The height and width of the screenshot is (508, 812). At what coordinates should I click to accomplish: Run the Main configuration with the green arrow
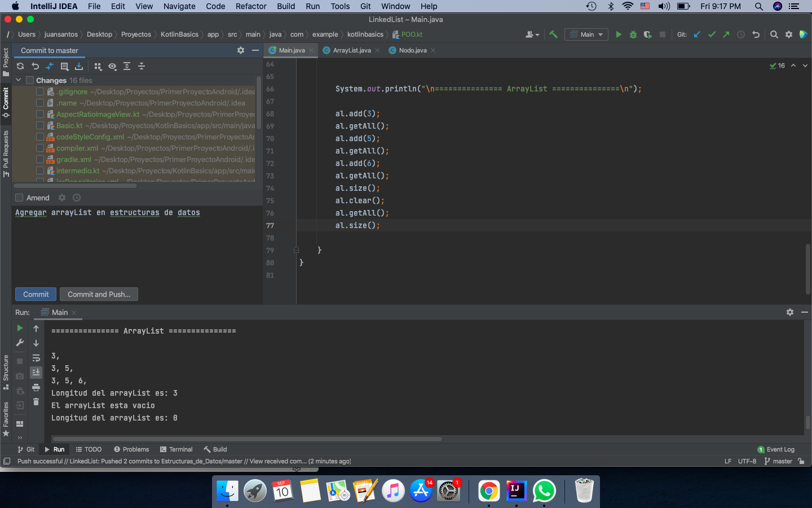(x=619, y=34)
